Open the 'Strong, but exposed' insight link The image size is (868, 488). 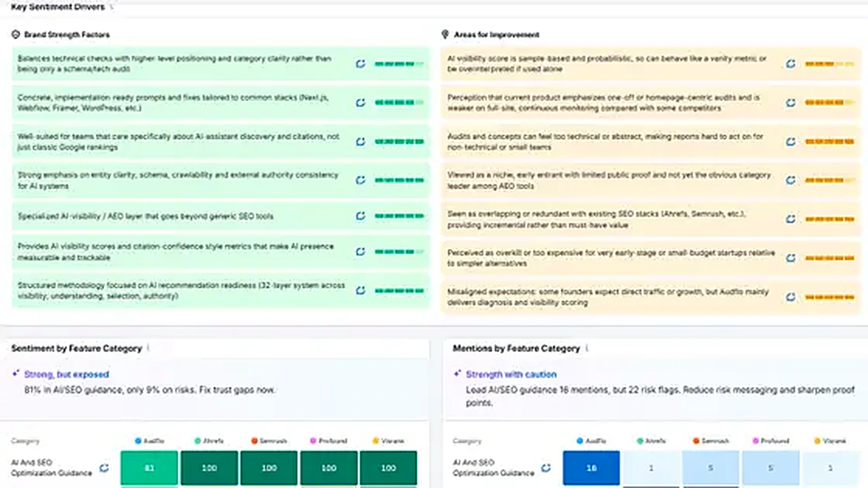[x=67, y=374]
